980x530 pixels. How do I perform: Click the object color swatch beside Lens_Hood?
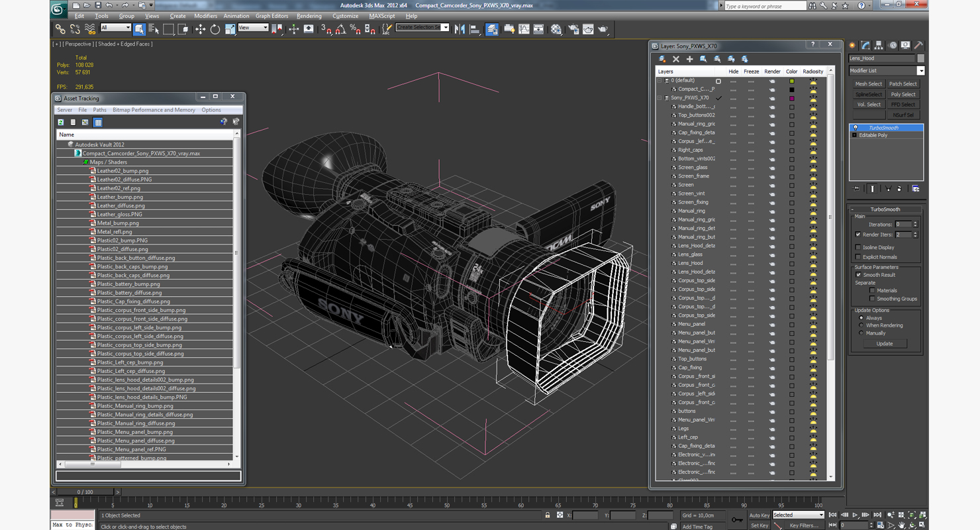coord(920,58)
